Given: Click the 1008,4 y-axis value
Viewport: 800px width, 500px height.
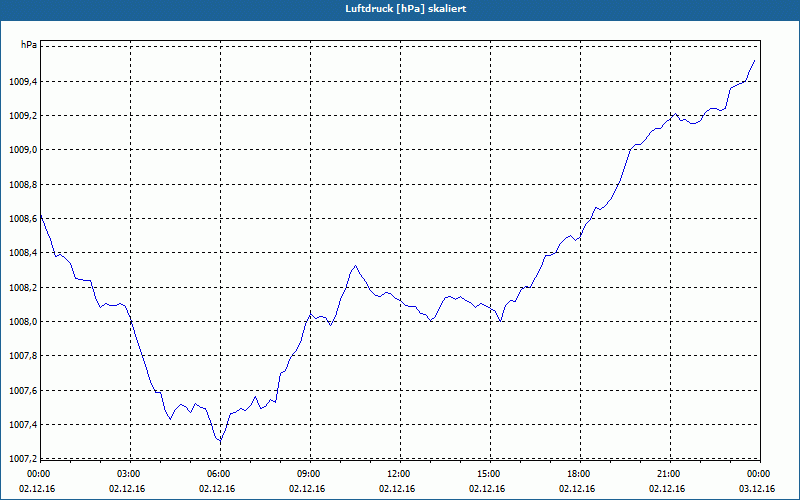Looking at the screenshot, I should (23, 253).
